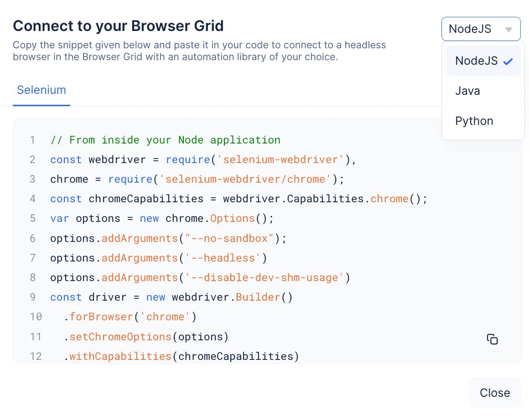Click the snippet instruction description text
This screenshot has width=529, height=420.
pos(199,51)
